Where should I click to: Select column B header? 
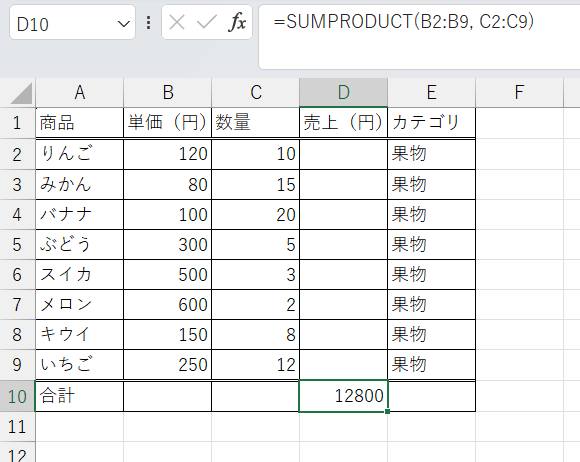point(168,92)
